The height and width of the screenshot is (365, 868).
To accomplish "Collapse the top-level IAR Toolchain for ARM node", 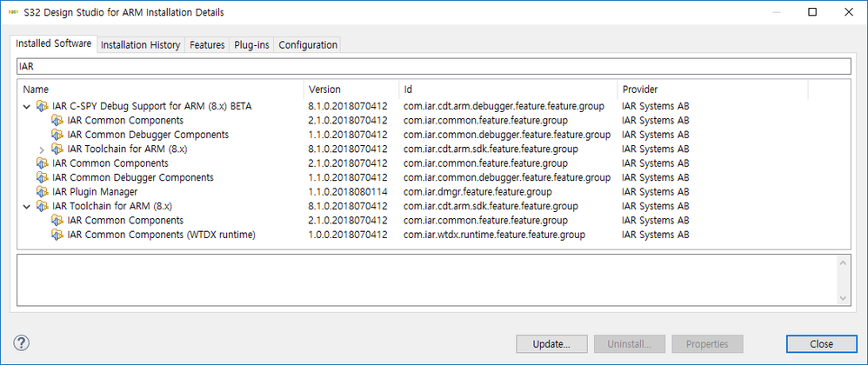I will point(27,207).
